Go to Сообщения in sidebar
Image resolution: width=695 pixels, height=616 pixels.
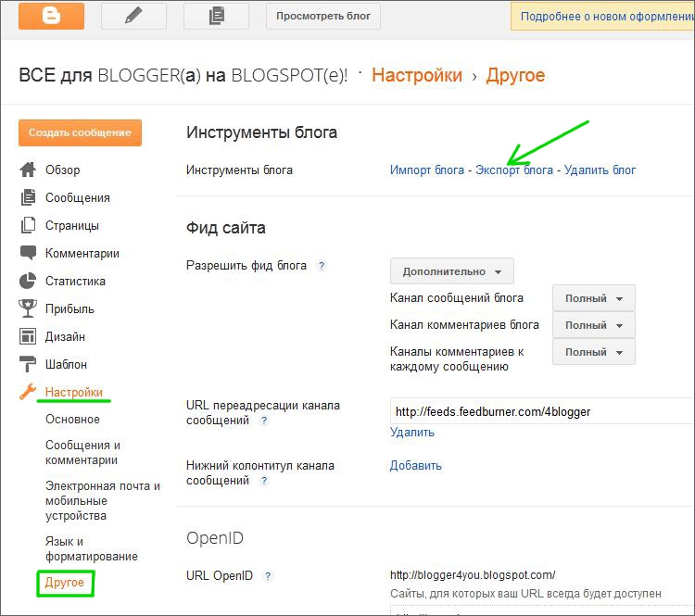[78, 197]
